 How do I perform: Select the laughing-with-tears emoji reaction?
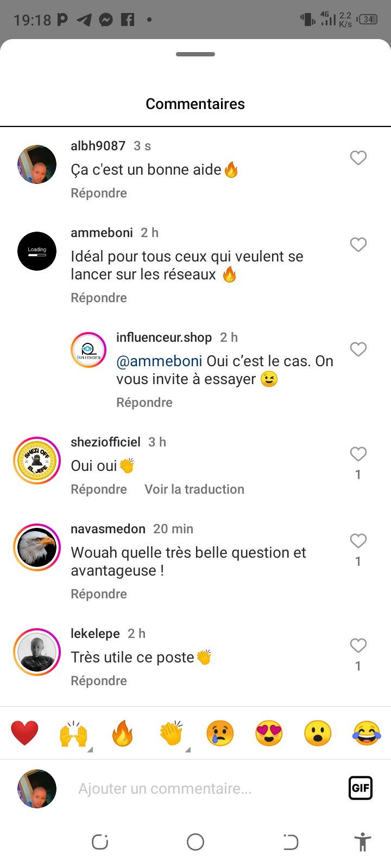367,733
